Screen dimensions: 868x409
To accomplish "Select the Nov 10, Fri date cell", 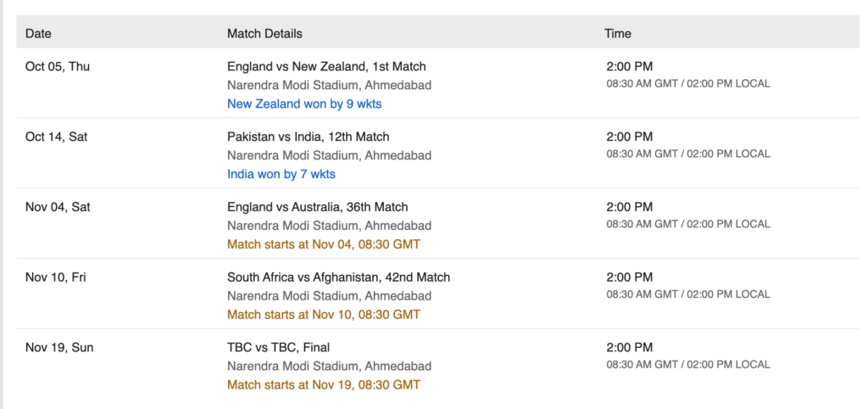I will (x=55, y=277).
